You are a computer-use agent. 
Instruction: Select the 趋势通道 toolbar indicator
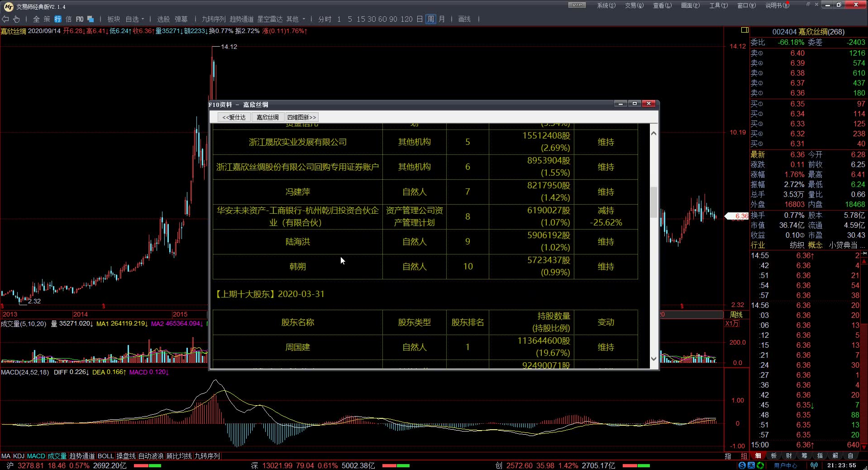[x=242, y=19]
